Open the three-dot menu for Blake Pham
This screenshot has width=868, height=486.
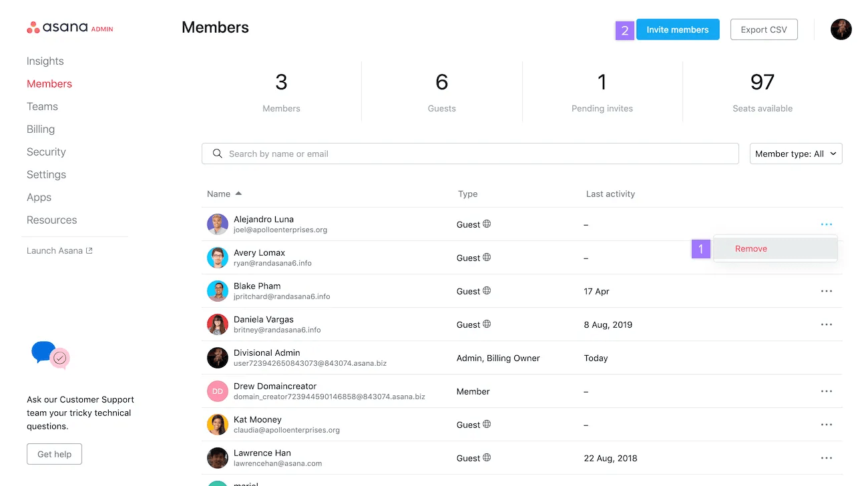827,291
